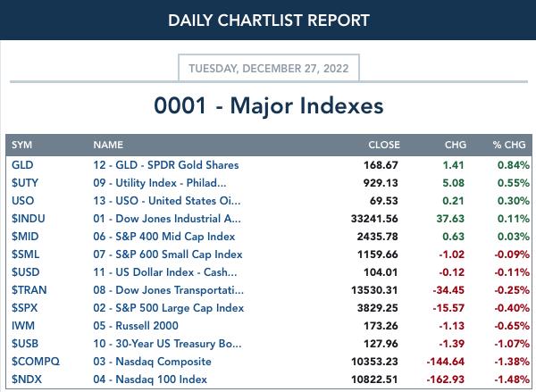Open 03 - Nasdaq Composite link

[152, 362]
